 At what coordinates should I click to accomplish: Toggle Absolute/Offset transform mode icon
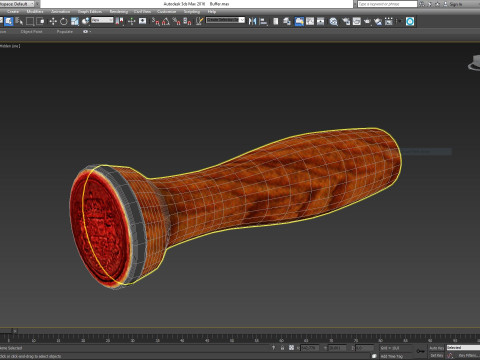[x=291, y=348]
